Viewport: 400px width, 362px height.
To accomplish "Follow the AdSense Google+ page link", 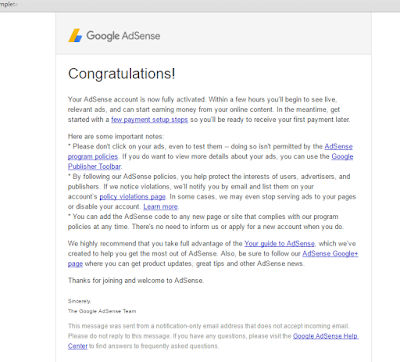I will click(330, 253).
